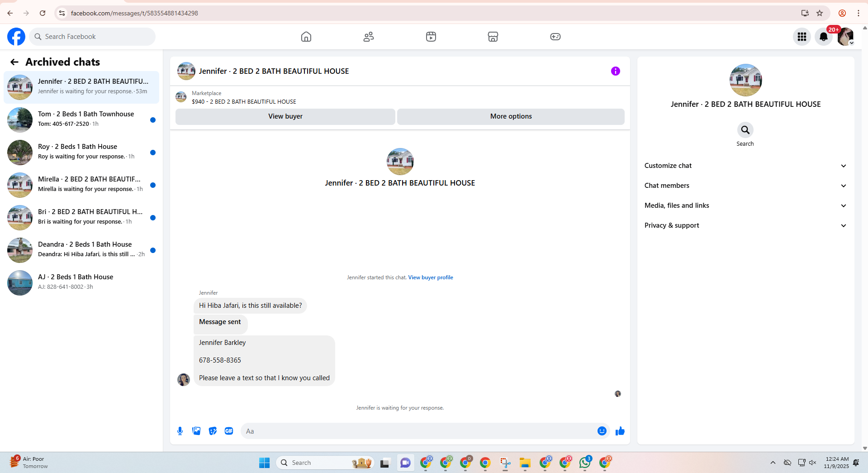Click the volume muted tray icon
The height and width of the screenshot is (473, 868).
tap(813, 463)
